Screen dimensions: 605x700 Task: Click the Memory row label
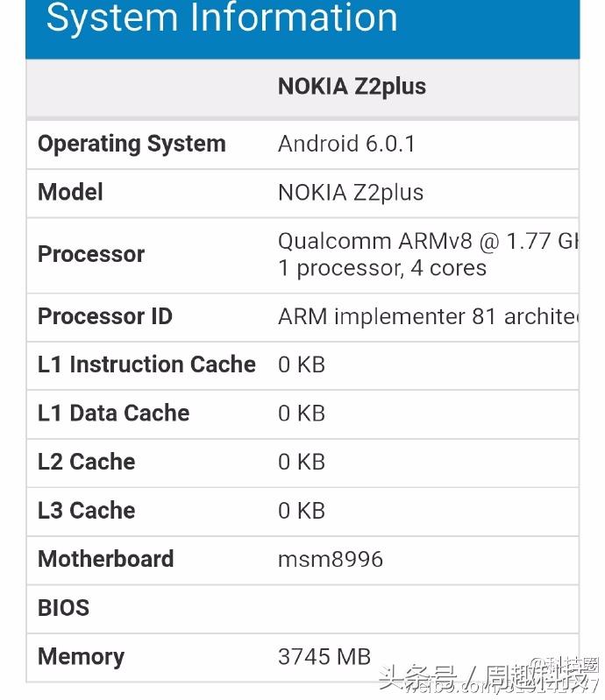(81, 656)
